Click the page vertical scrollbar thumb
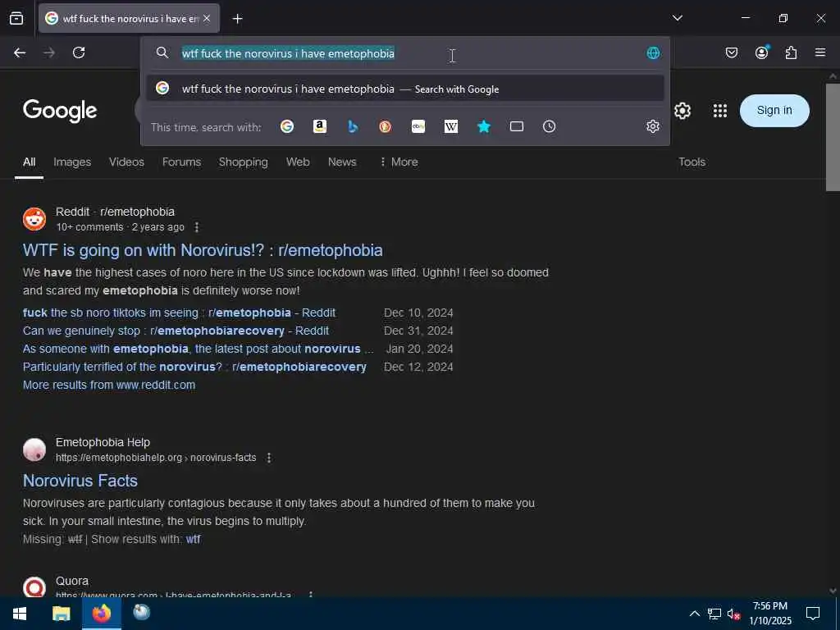The image size is (840, 630). click(833, 137)
